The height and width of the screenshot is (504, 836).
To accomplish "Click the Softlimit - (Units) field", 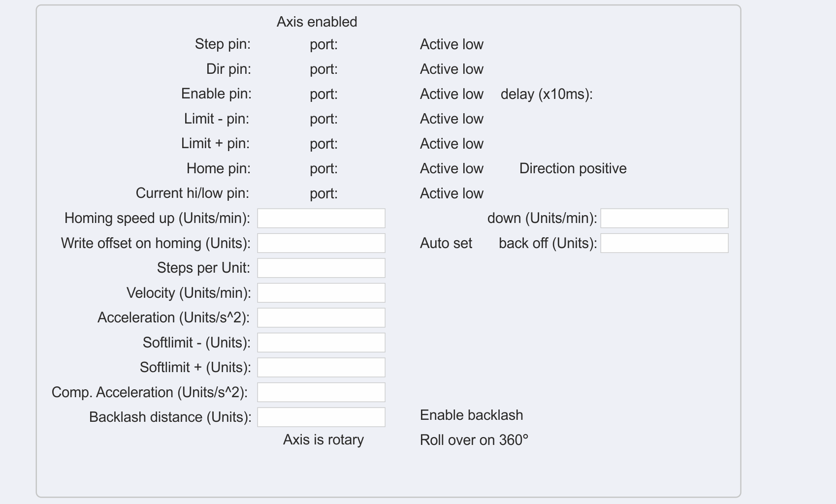I will point(321,343).
